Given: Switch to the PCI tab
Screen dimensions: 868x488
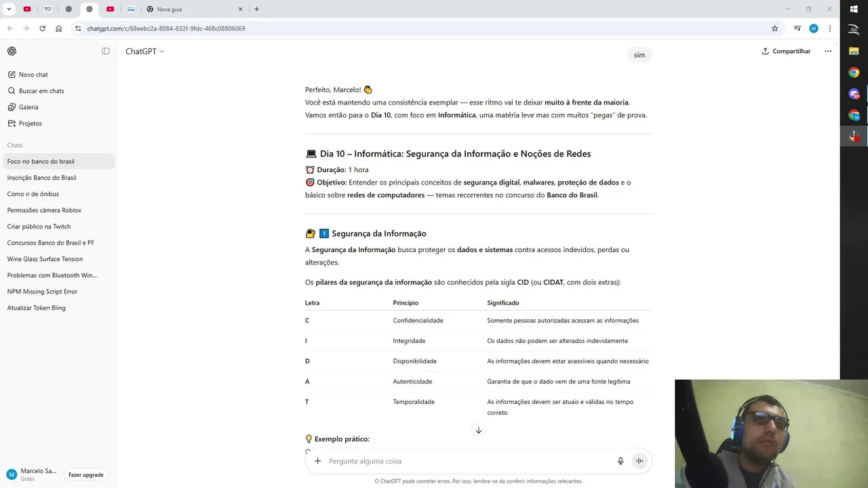Looking at the screenshot, I should (x=47, y=9).
